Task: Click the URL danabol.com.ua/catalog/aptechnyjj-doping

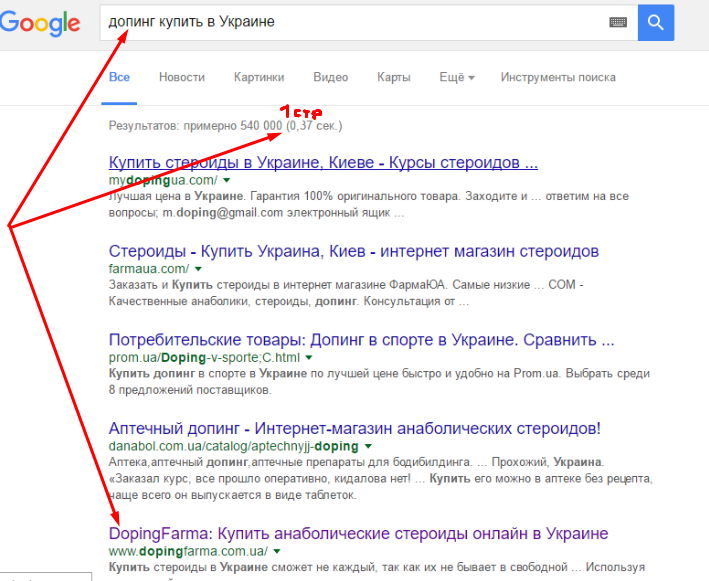Action: pos(233,446)
